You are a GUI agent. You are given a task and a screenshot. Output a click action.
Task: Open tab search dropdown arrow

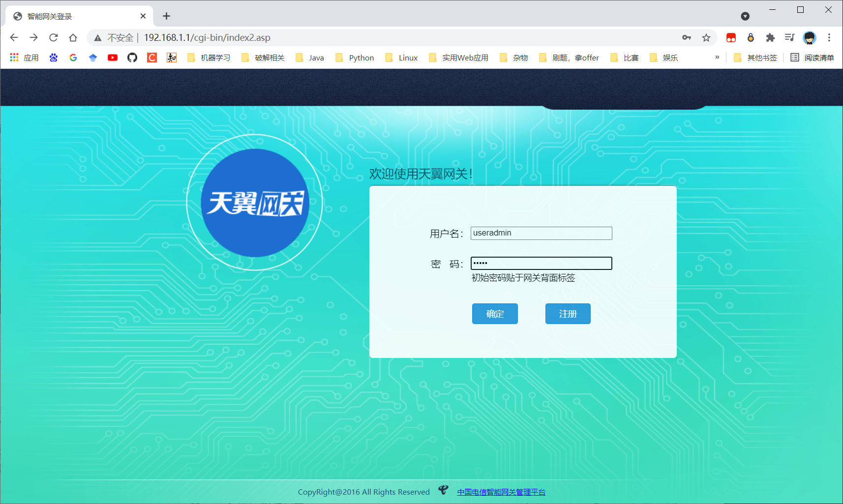[x=745, y=16]
